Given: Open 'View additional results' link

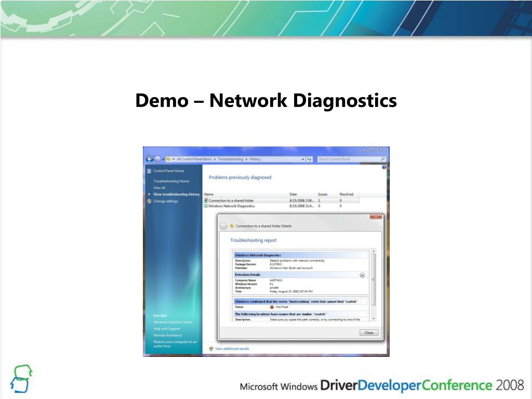Looking at the screenshot, I should coord(232,349).
